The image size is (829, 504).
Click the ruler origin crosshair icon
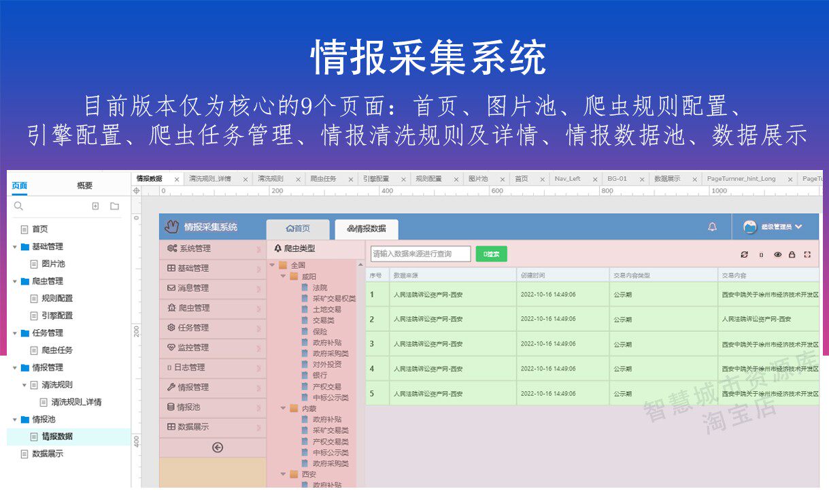tap(136, 191)
